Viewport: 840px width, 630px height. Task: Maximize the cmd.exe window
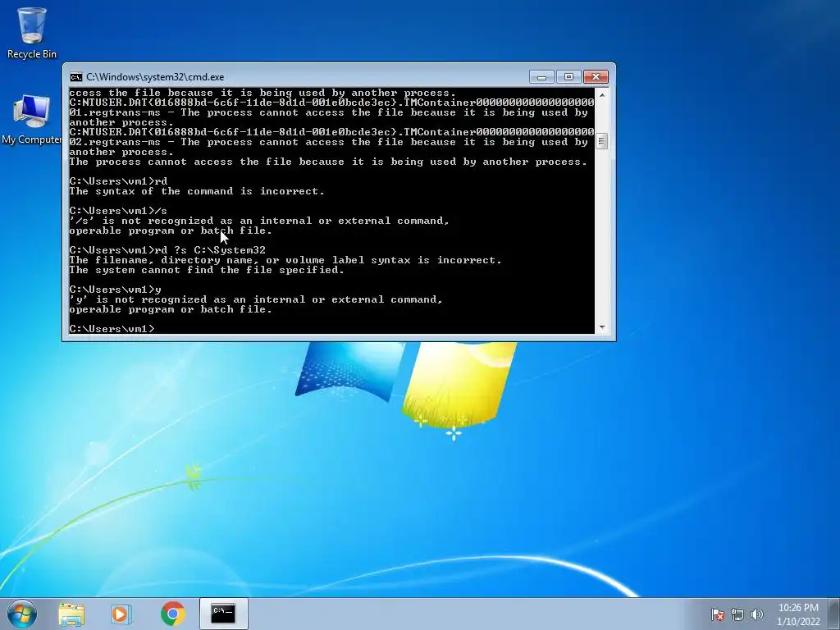(568, 77)
